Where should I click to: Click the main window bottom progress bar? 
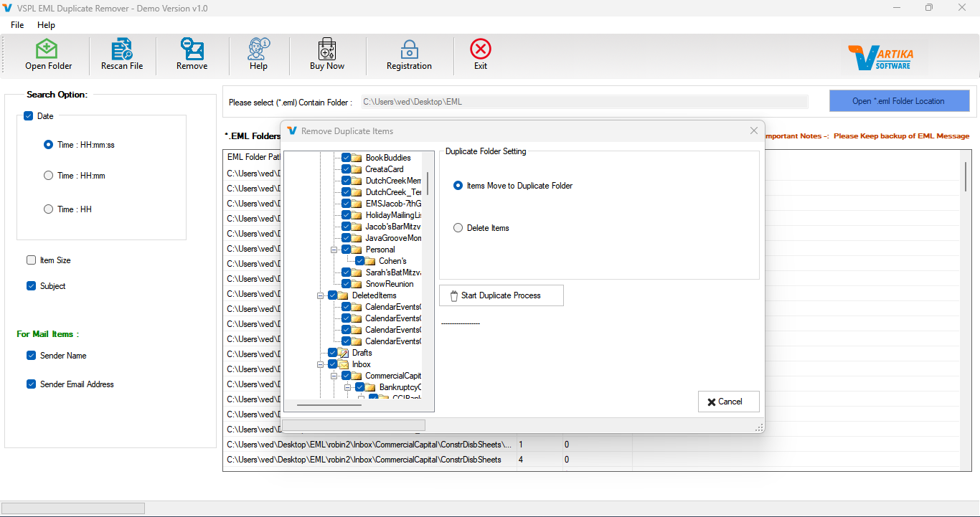tap(73, 508)
